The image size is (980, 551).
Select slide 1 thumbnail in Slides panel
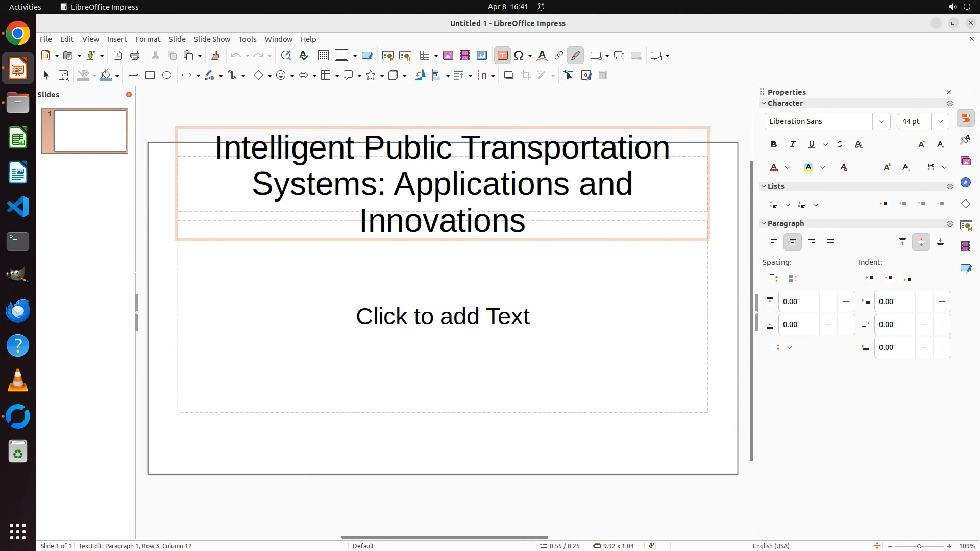[90, 131]
